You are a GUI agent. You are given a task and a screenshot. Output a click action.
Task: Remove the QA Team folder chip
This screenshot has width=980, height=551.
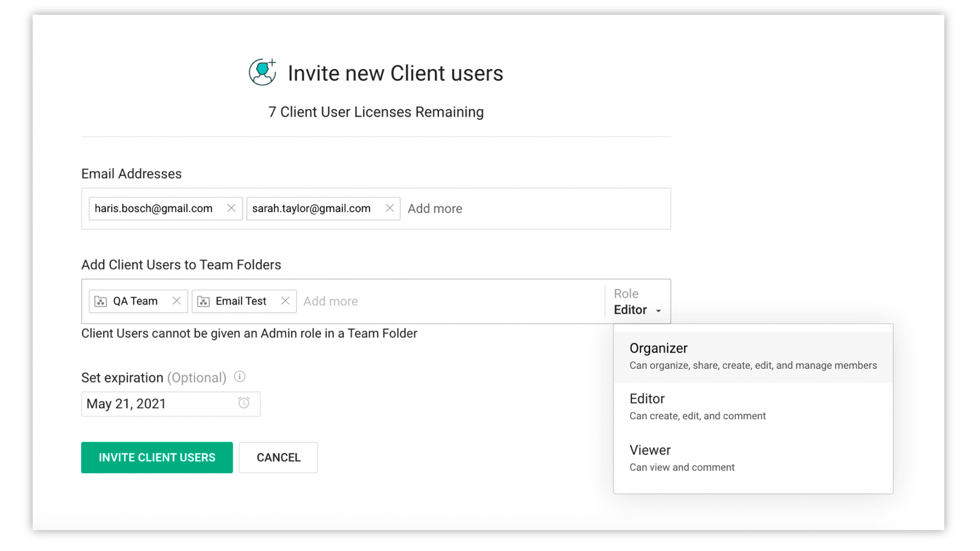pyautogui.click(x=177, y=301)
